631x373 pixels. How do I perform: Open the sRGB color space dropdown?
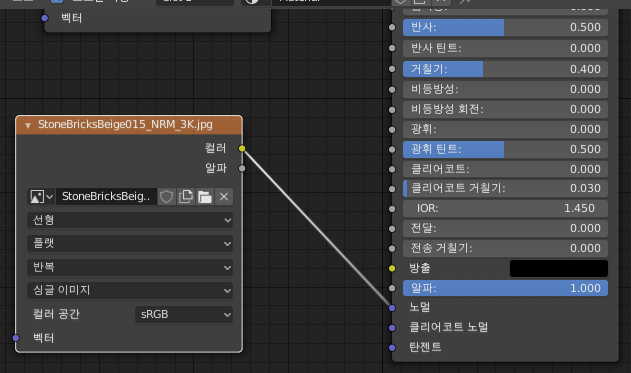pos(184,314)
